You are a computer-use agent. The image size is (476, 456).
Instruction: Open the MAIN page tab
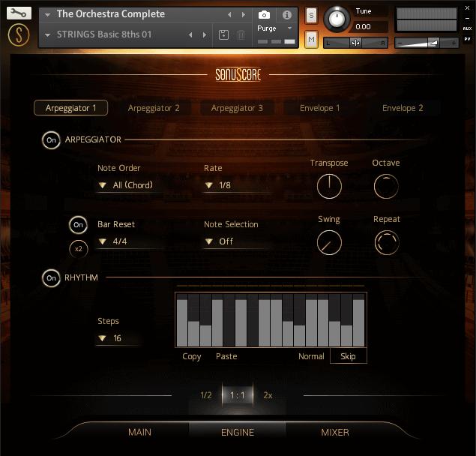(x=139, y=432)
